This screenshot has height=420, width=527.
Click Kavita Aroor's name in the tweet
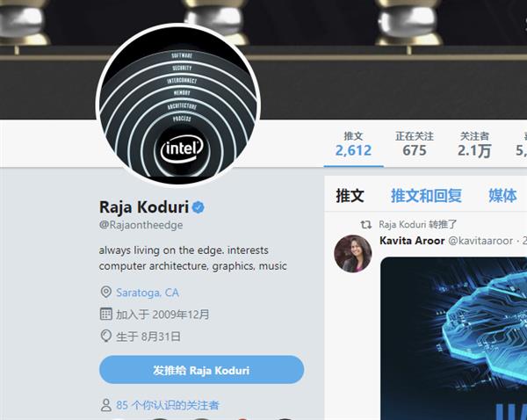click(412, 241)
